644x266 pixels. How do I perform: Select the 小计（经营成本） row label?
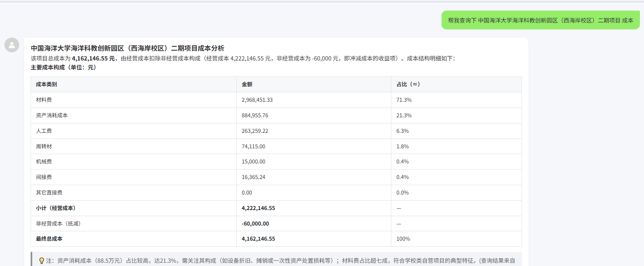point(56,208)
